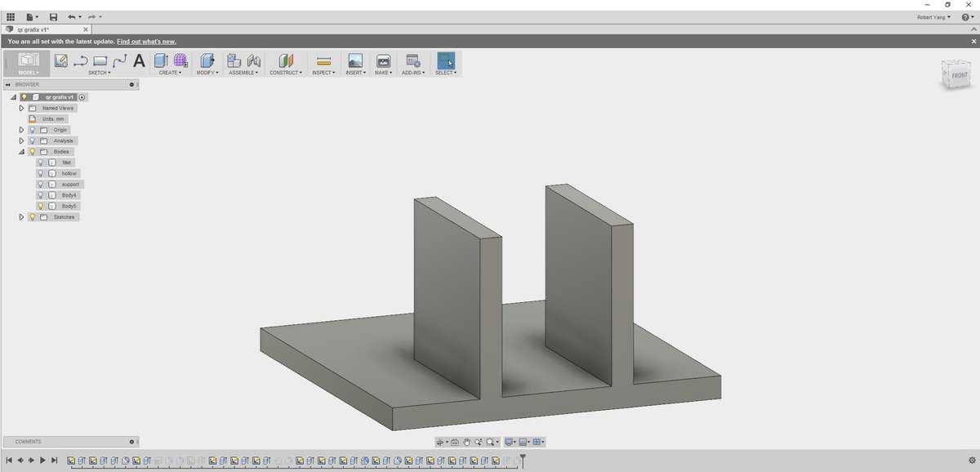Click activate radio button beside qr grafix v1
Screen dimensions: 980x472
(x=82, y=97)
